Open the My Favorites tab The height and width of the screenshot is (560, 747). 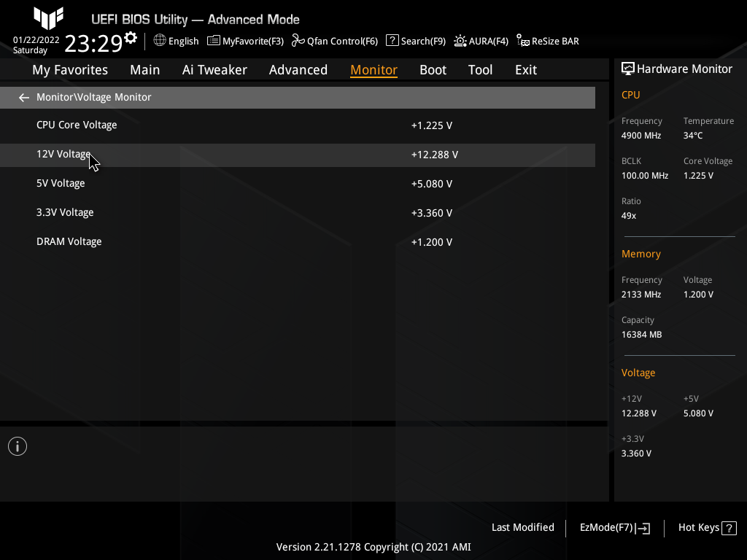click(x=70, y=70)
